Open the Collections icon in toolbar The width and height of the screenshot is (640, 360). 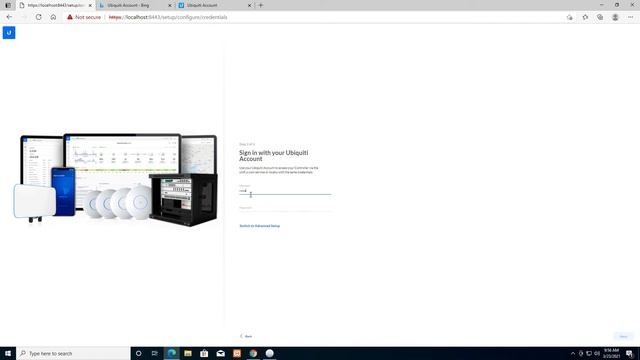[600, 17]
